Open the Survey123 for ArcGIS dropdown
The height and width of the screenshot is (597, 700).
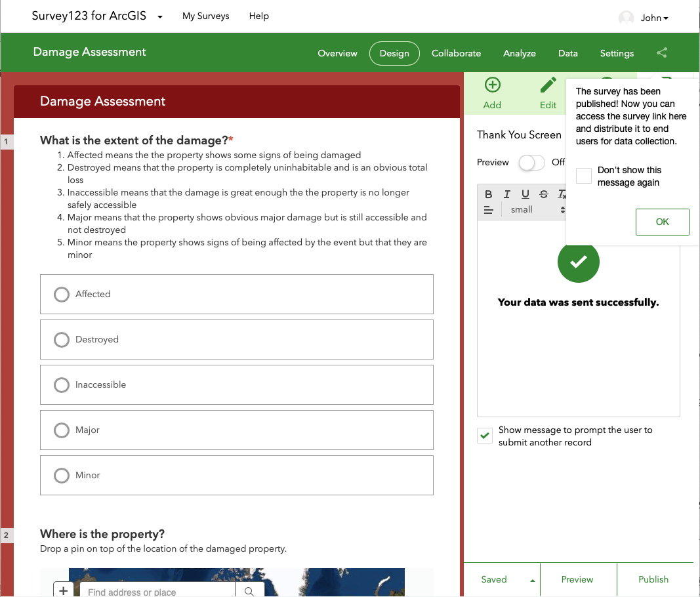coord(160,16)
